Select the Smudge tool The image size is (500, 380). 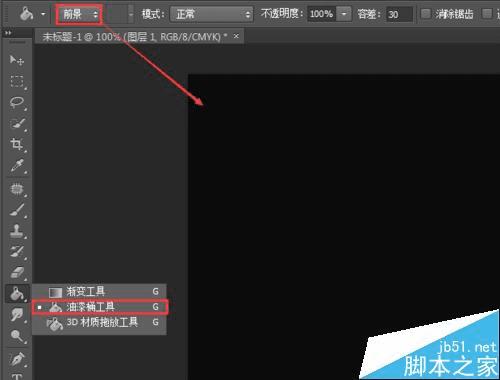pyautogui.click(x=17, y=314)
